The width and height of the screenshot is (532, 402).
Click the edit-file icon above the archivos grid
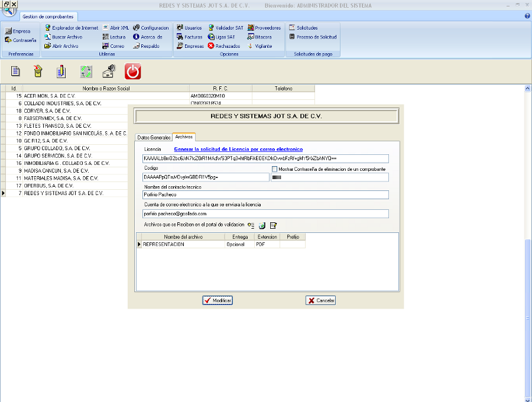(273, 225)
